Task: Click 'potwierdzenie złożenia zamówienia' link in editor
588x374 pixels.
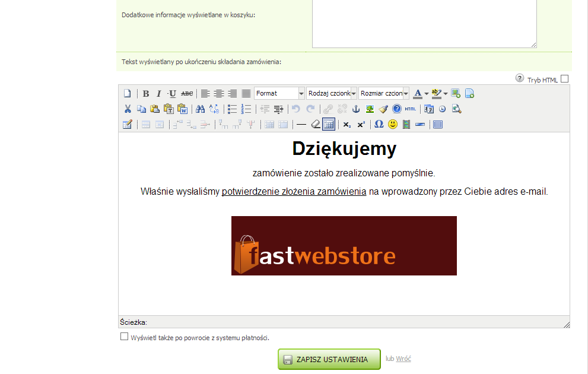Action: (294, 191)
